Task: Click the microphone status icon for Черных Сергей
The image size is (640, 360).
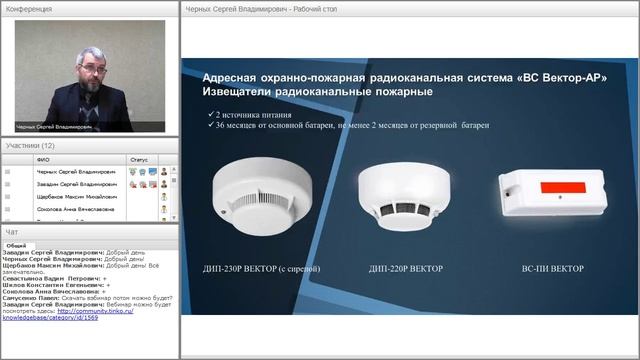Action: coord(133,172)
